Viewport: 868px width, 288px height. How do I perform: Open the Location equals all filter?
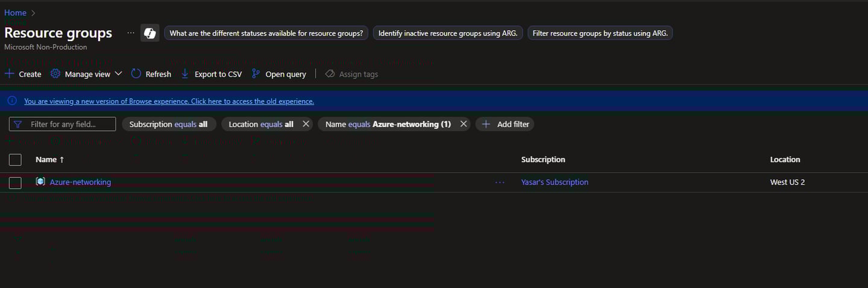click(x=261, y=124)
